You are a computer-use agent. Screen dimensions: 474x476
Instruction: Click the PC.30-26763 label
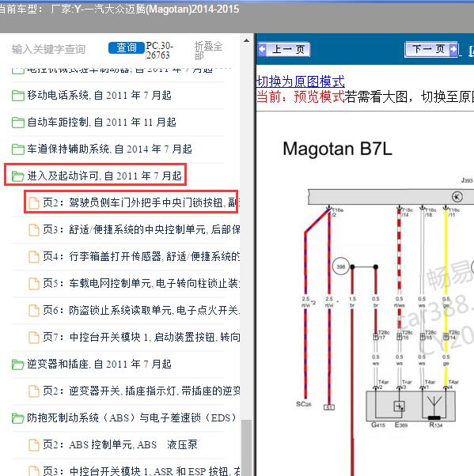pos(160,51)
